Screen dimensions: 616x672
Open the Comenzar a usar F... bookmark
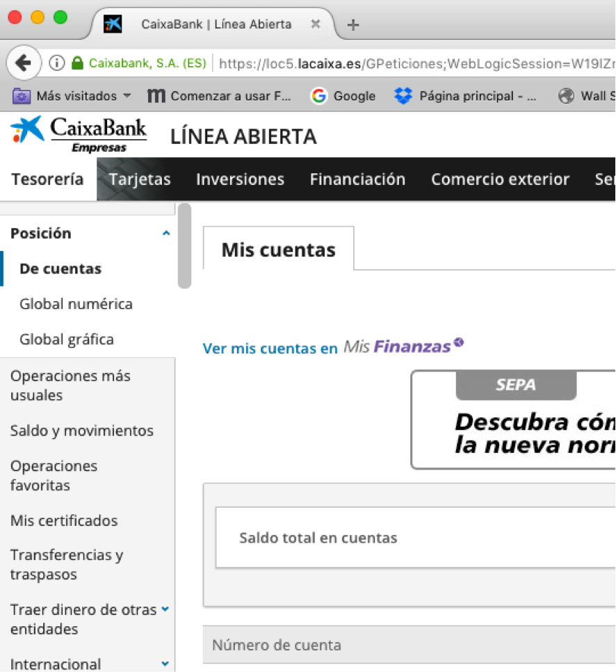click(219, 96)
